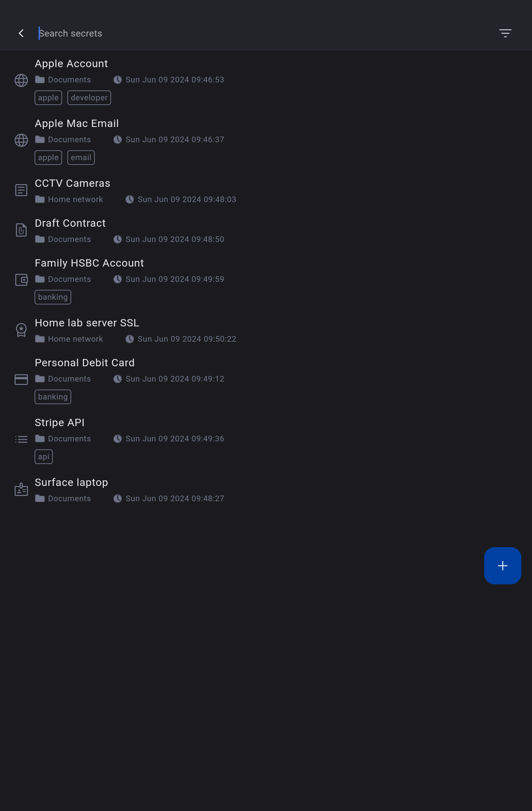Add a new secret with the plus button
Image resolution: width=532 pixels, height=811 pixels.
[x=502, y=566]
